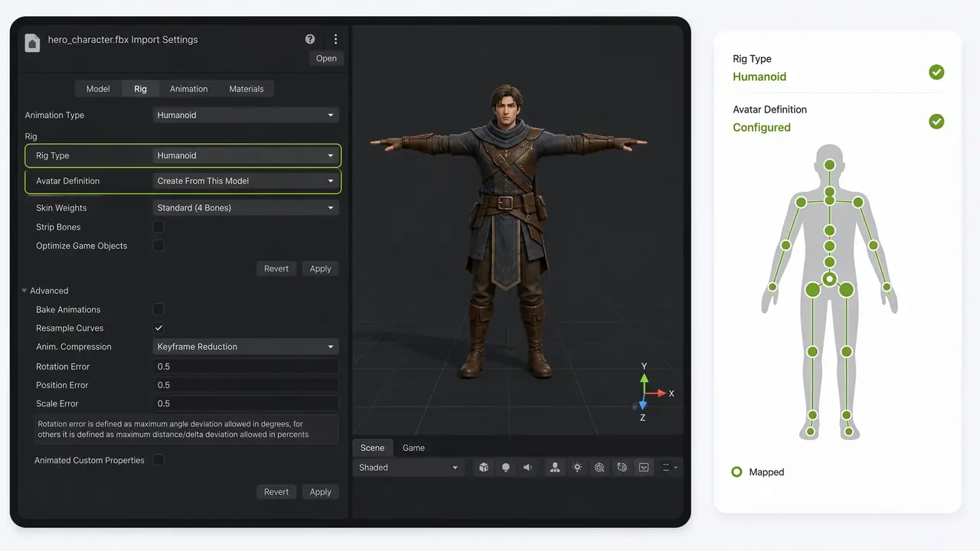Viewport: 980px width, 551px height.
Task: Open the Animation Type dropdown
Action: click(x=246, y=115)
